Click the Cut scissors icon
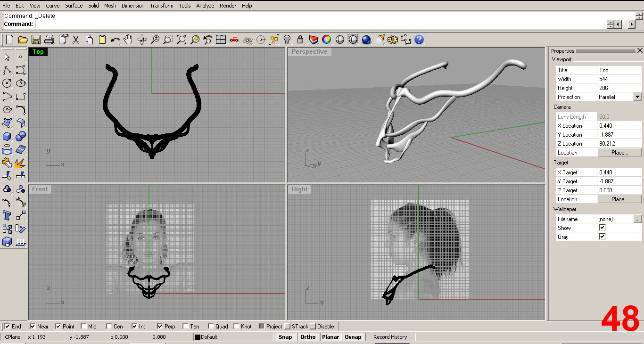This screenshot has width=644, height=344. tap(76, 40)
